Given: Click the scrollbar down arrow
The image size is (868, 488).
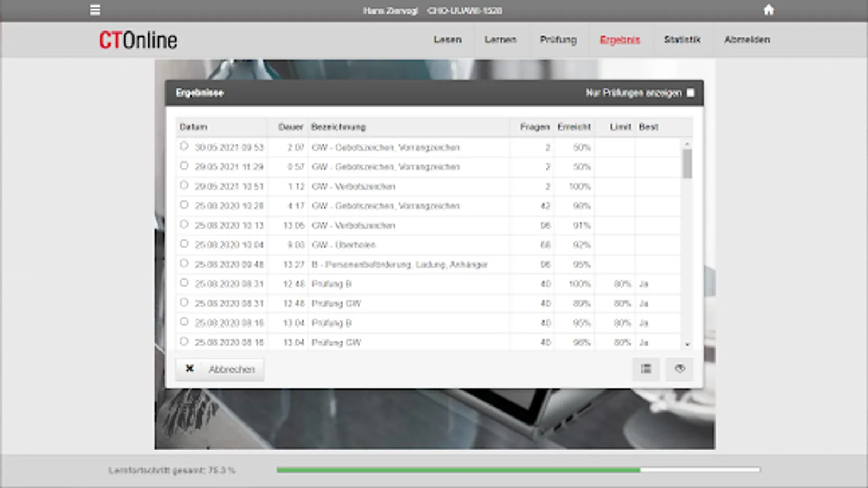Looking at the screenshot, I should click(x=687, y=344).
